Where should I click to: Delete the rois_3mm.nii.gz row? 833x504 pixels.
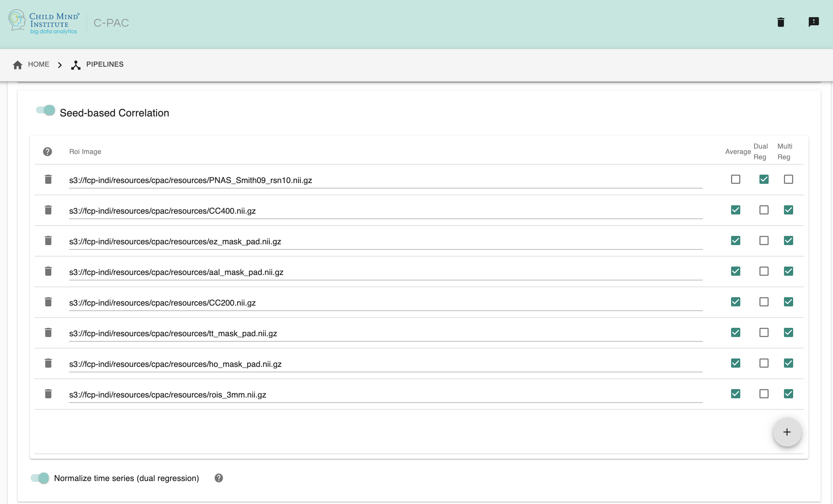[48, 394]
